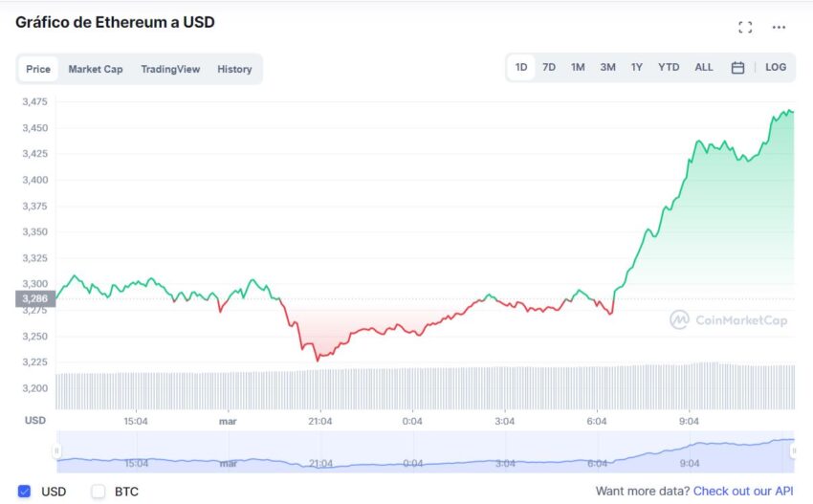Screen dimensions: 813x504
Task: Open fullscreen chart view icon
Action: (745, 28)
